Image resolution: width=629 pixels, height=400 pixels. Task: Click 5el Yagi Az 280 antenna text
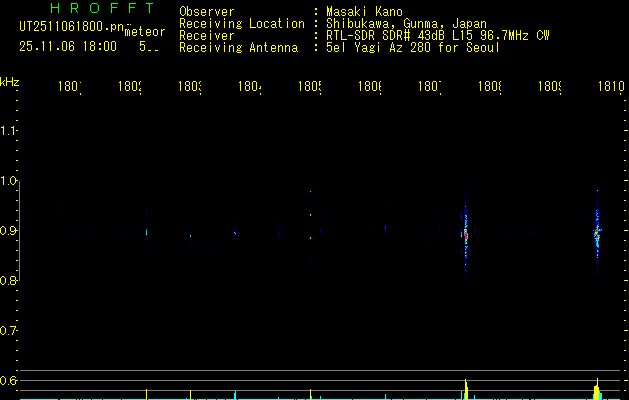pyautogui.click(x=413, y=48)
